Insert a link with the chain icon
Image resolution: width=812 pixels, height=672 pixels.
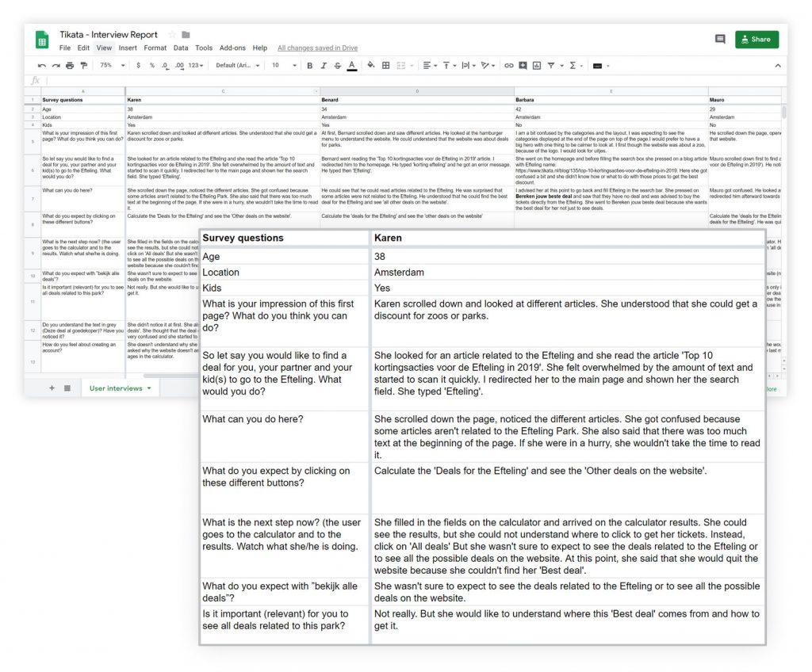[509, 65]
